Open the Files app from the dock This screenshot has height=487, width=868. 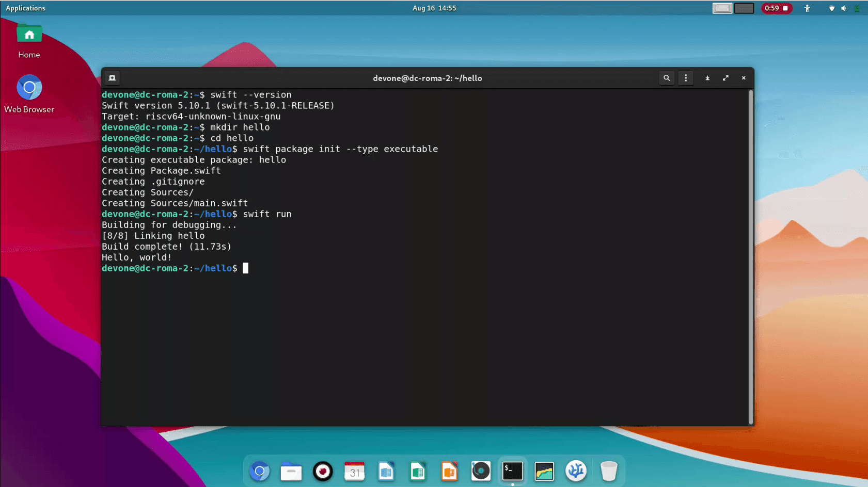[291, 471]
